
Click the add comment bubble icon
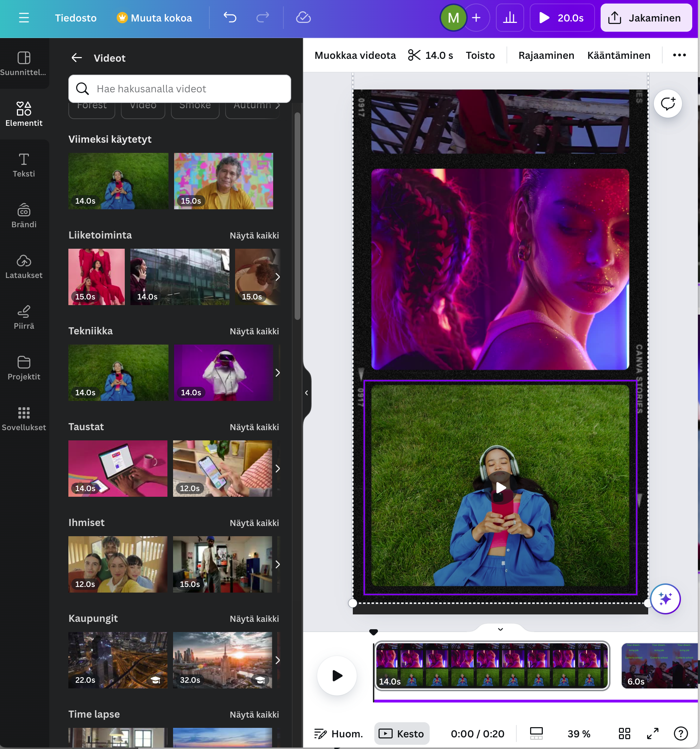click(x=667, y=104)
